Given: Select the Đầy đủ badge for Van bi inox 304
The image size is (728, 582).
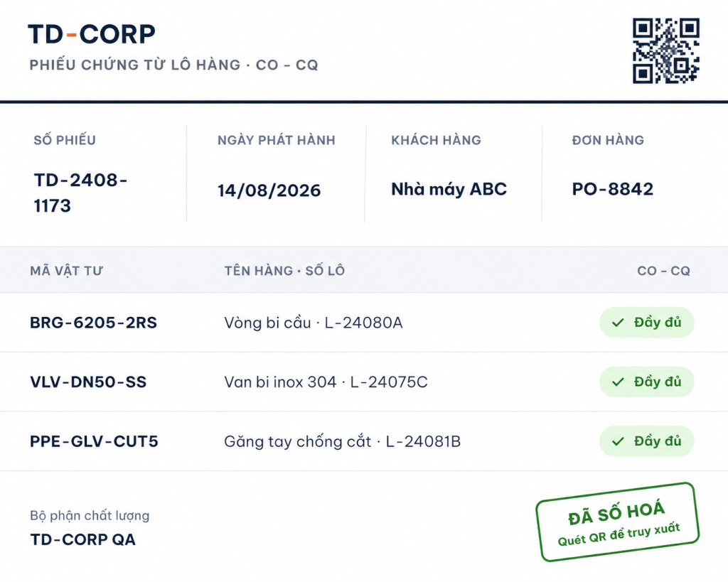Looking at the screenshot, I should (x=647, y=382).
